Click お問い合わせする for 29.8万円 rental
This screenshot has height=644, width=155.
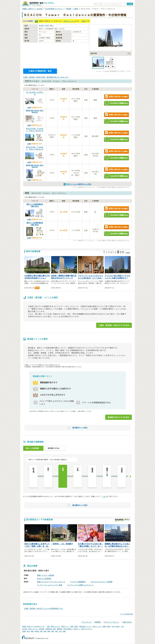[116, 227]
